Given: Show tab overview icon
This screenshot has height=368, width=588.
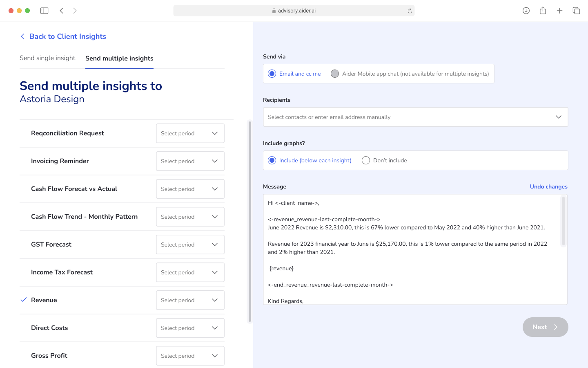Looking at the screenshot, I should pyautogui.click(x=576, y=11).
